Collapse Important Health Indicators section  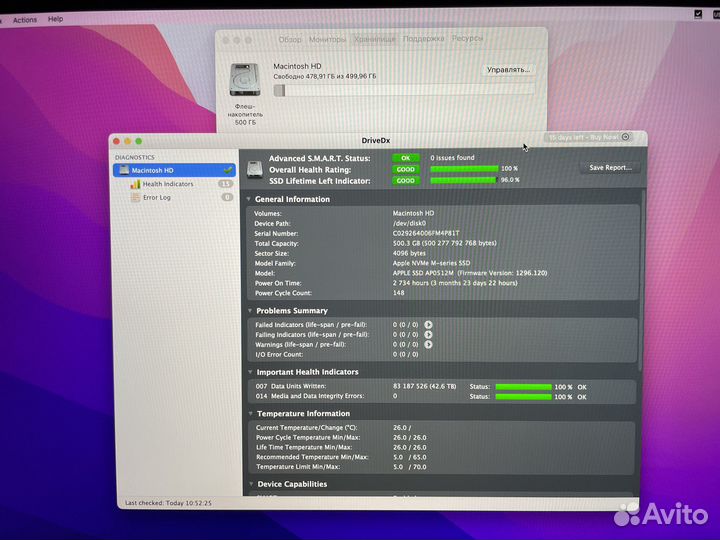(250, 372)
